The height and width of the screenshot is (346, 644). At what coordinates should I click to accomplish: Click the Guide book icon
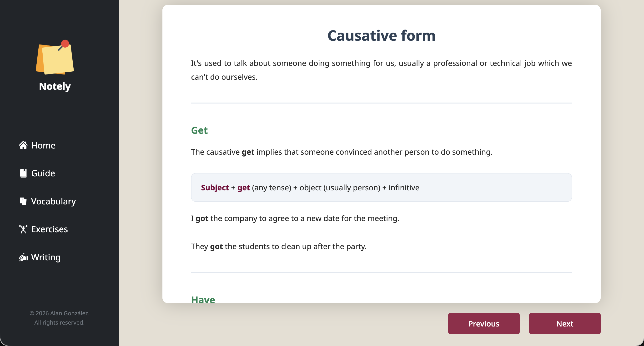(x=23, y=173)
